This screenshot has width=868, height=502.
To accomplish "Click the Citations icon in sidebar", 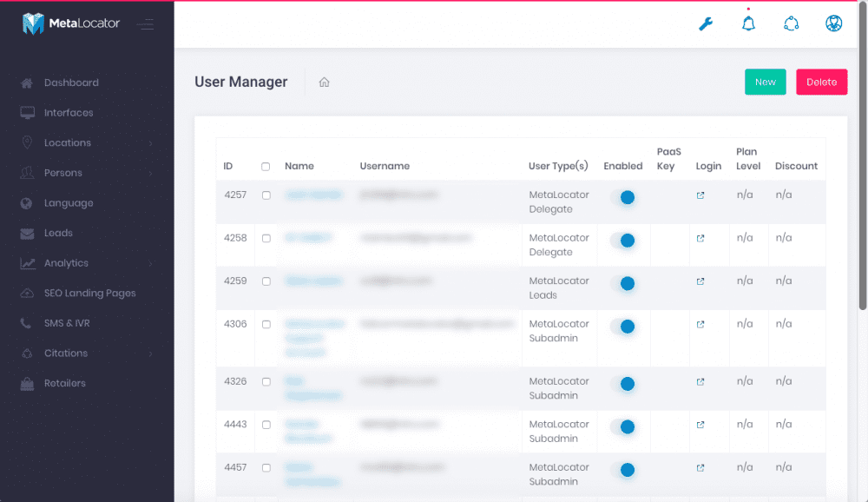I will (27, 353).
